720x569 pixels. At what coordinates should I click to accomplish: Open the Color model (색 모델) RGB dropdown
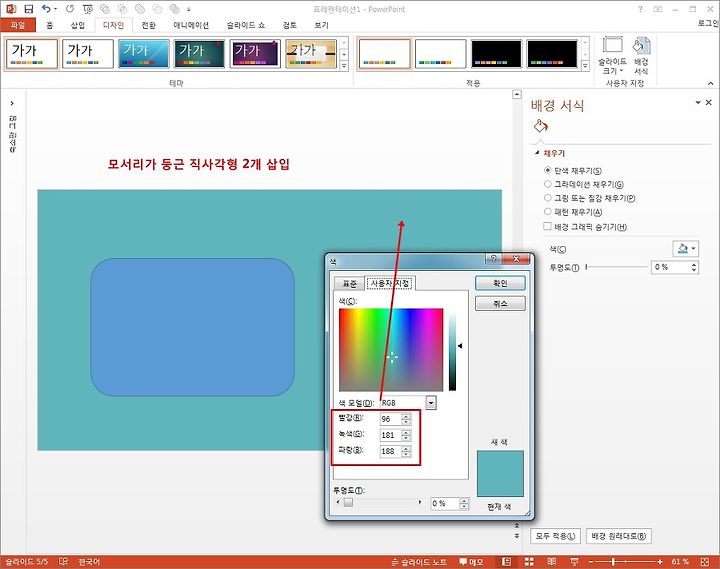pos(431,403)
